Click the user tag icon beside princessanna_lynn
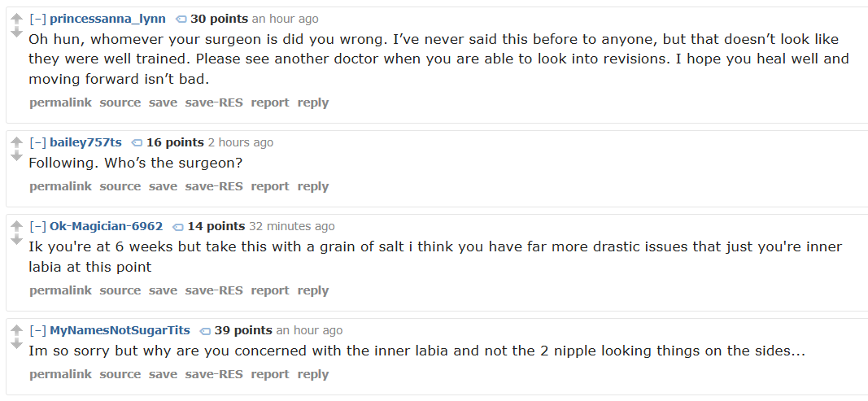The width and height of the screenshot is (868, 401). click(181, 19)
